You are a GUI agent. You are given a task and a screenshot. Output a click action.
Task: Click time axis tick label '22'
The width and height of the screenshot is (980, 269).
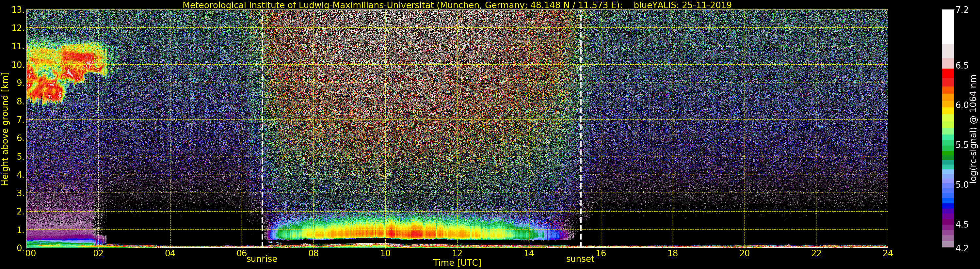[816, 253]
